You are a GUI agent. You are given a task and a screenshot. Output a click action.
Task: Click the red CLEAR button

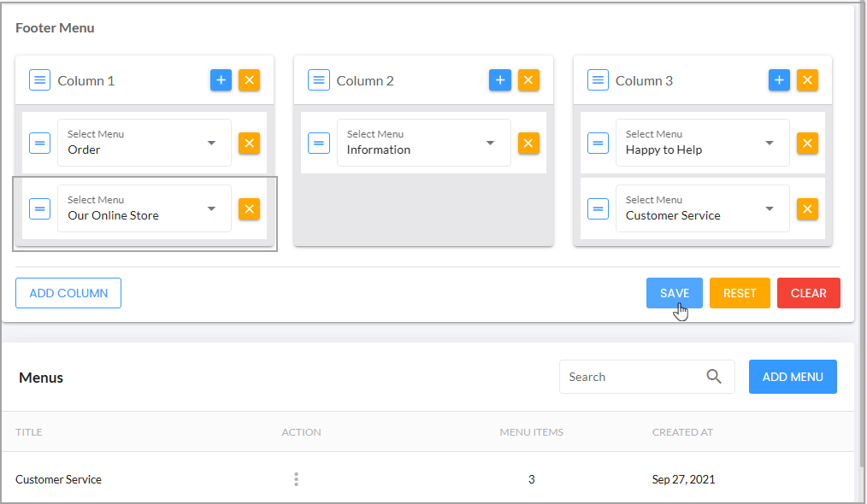pos(808,293)
